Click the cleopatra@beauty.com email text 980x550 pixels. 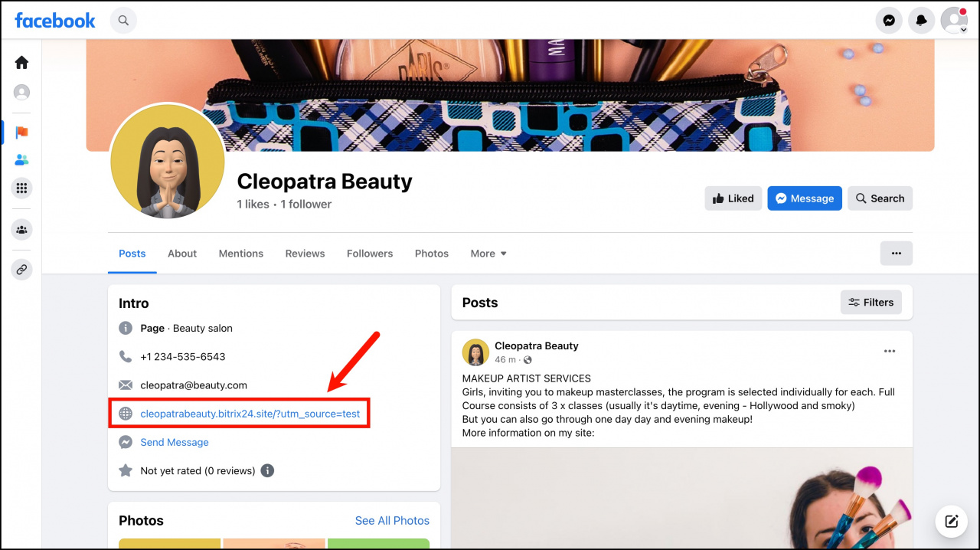coord(194,385)
